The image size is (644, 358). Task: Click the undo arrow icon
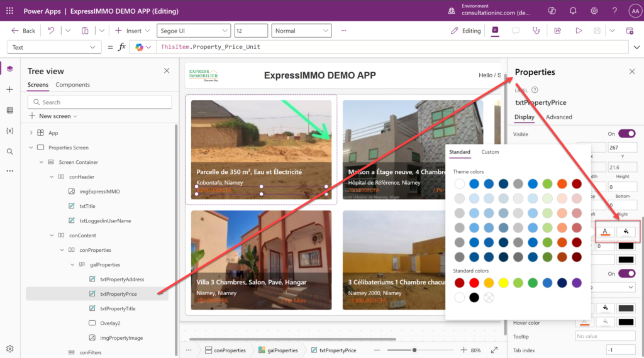(51, 31)
